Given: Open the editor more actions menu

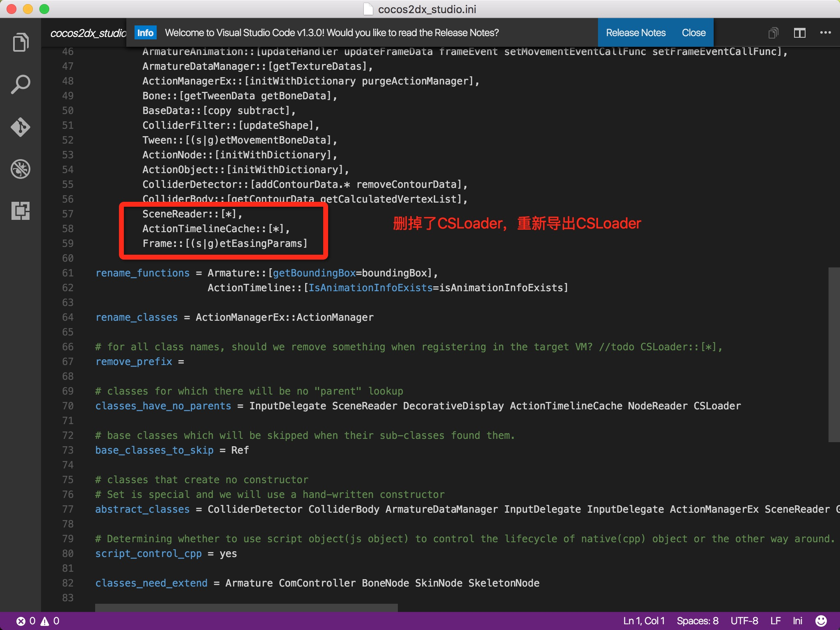Looking at the screenshot, I should [825, 33].
